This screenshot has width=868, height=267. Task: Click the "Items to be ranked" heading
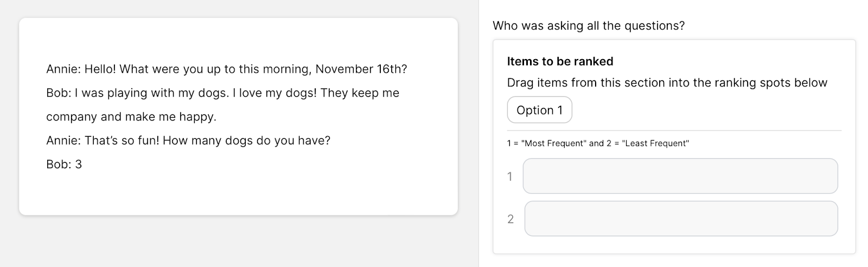pyautogui.click(x=560, y=61)
